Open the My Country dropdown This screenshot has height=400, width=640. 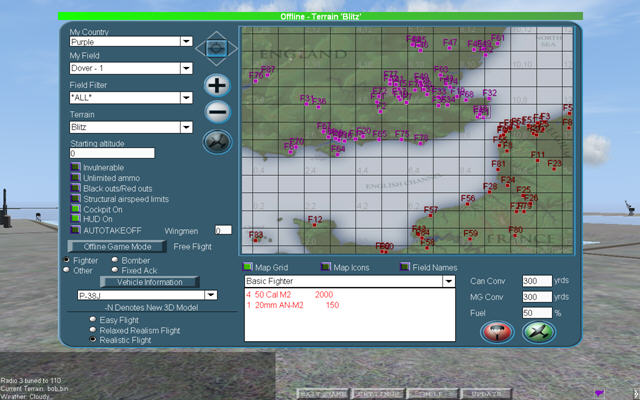click(186, 41)
